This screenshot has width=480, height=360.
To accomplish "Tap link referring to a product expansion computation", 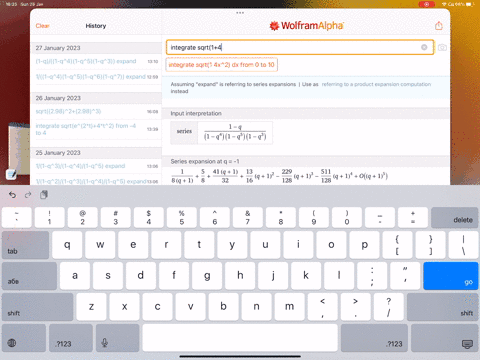I will (x=376, y=84).
